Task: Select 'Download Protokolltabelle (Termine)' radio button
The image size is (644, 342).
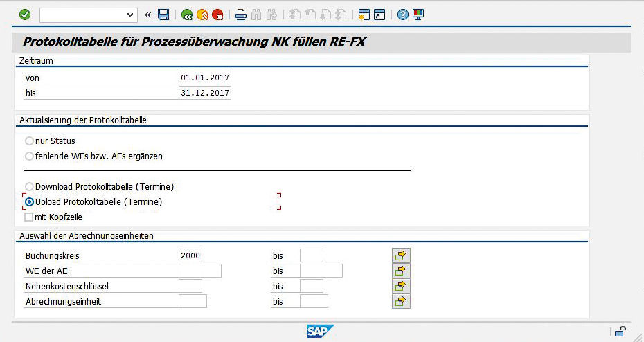Action: [29, 187]
